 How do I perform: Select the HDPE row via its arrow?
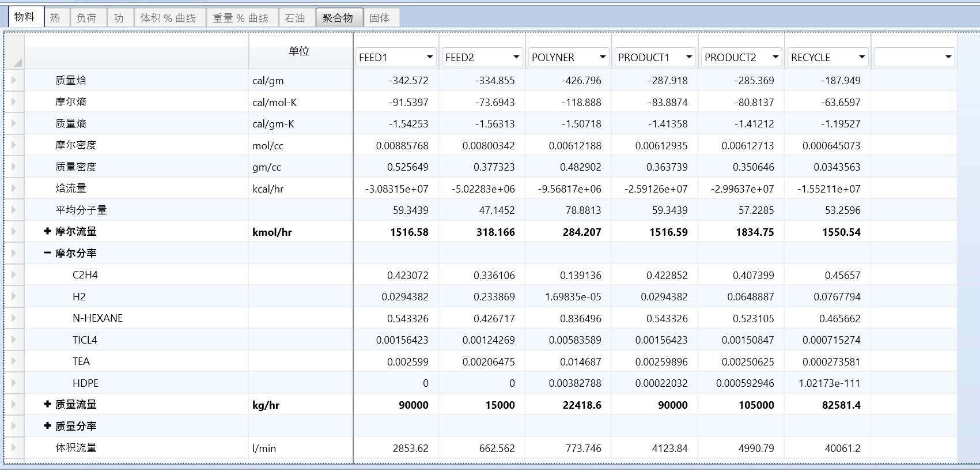click(14, 383)
